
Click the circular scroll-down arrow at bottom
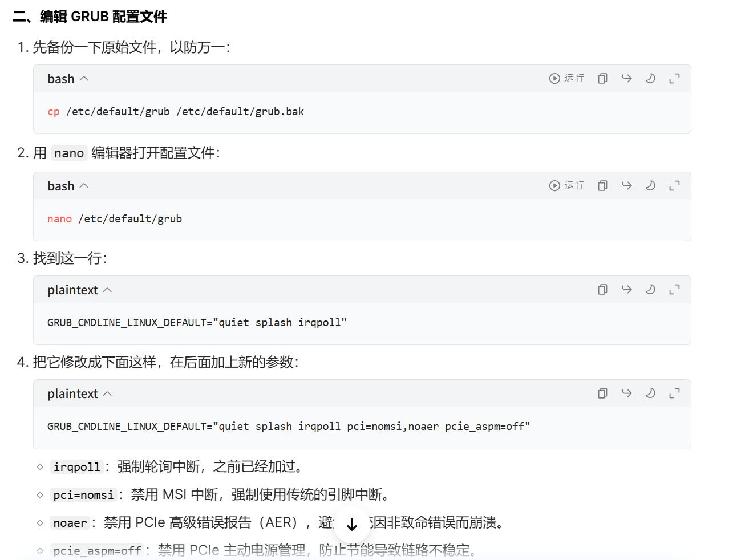tap(352, 523)
